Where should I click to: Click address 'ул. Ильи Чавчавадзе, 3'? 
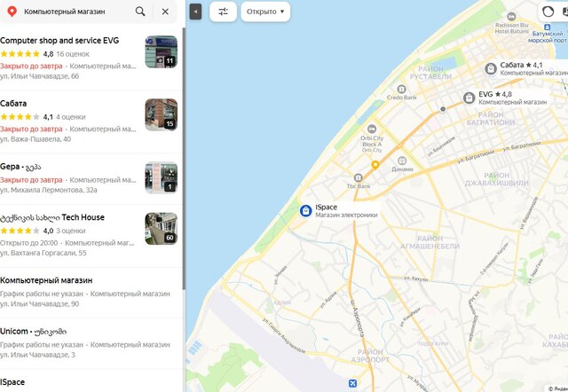37,355
